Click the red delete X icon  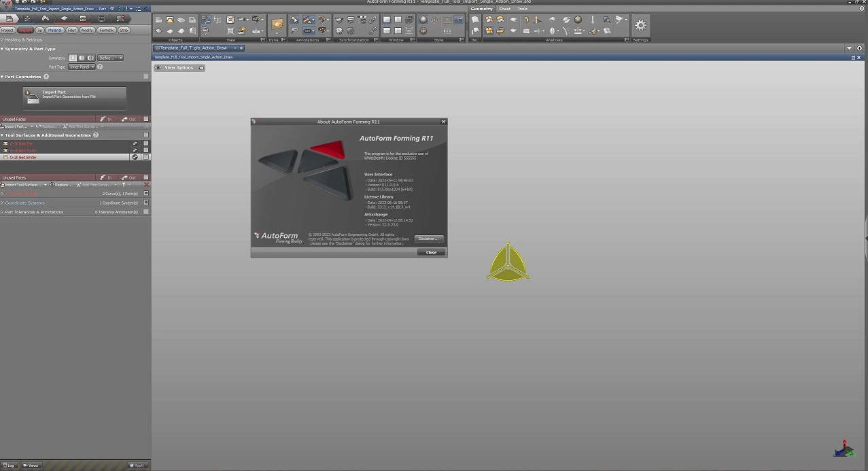click(x=146, y=185)
